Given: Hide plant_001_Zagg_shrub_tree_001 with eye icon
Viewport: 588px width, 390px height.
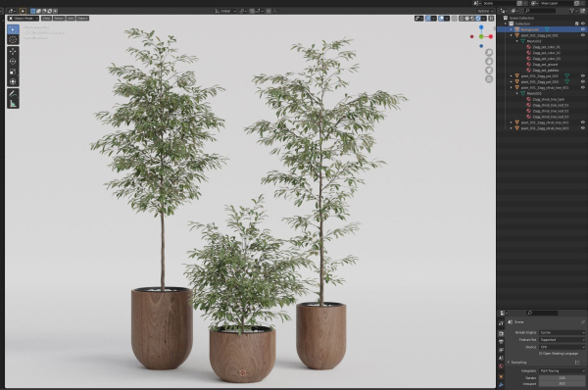Looking at the screenshot, I should [583, 87].
